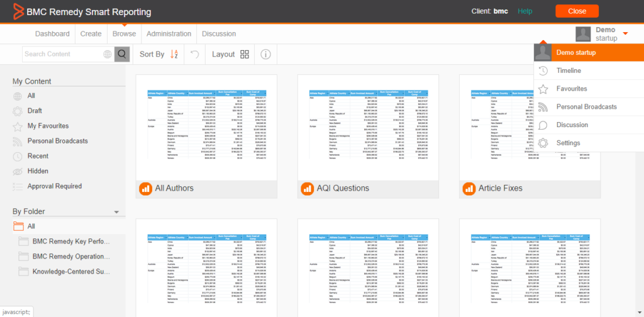
Task: Click the Recent clock icon
Action: [x=18, y=156]
